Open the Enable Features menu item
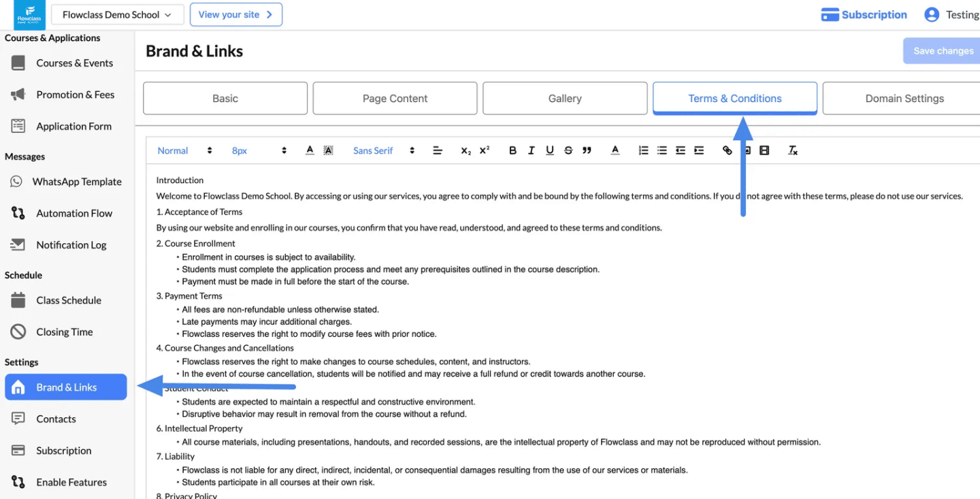The width and height of the screenshot is (980, 499). tap(65, 482)
